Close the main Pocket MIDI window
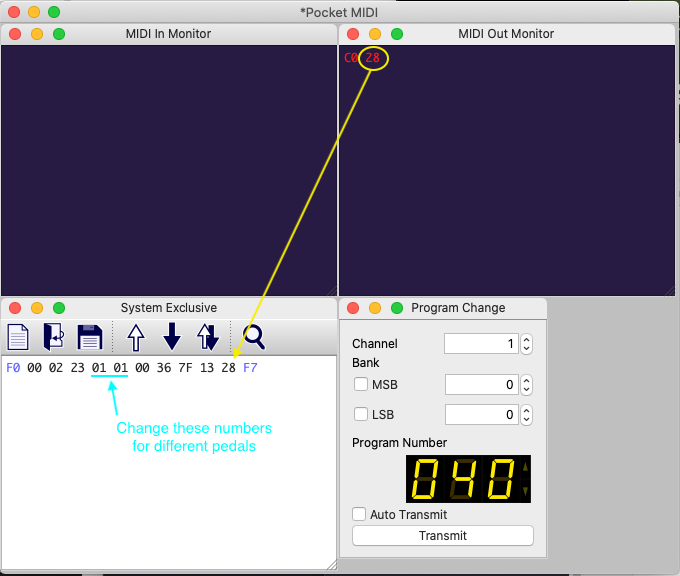The height and width of the screenshot is (576, 680). pos(14,12)
